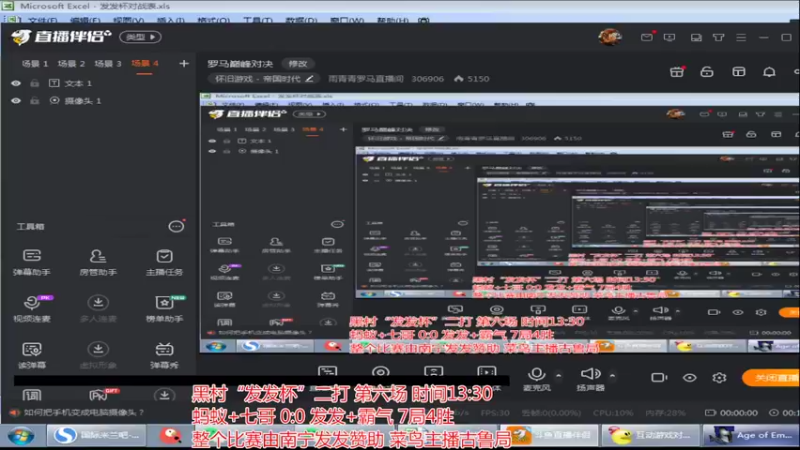
Task: Switch to 场景 2 tab
Action: (x=71, y=64)
